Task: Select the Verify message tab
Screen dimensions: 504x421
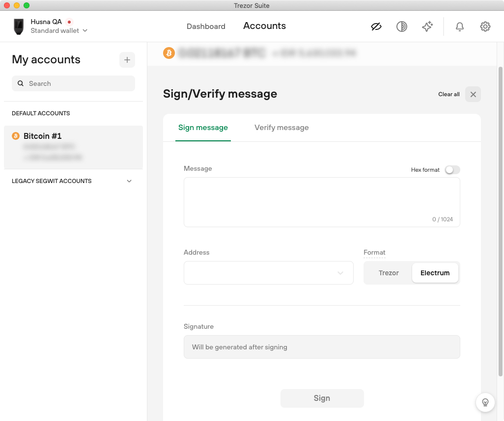Action: coord(281,128)
